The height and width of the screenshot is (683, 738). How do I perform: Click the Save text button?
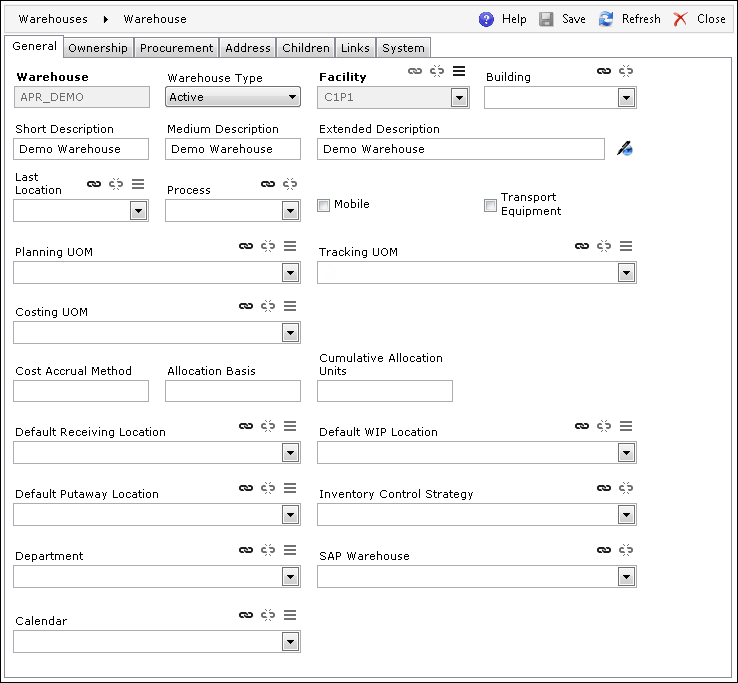point(574,19)
